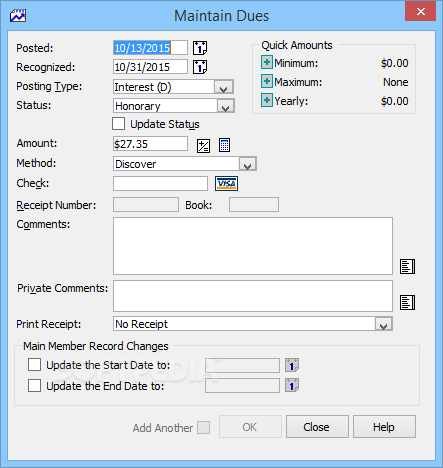Apply the Minimum quick amount plus icon
This screenshot has width=443, height=468.
click(x=267, y=62)
